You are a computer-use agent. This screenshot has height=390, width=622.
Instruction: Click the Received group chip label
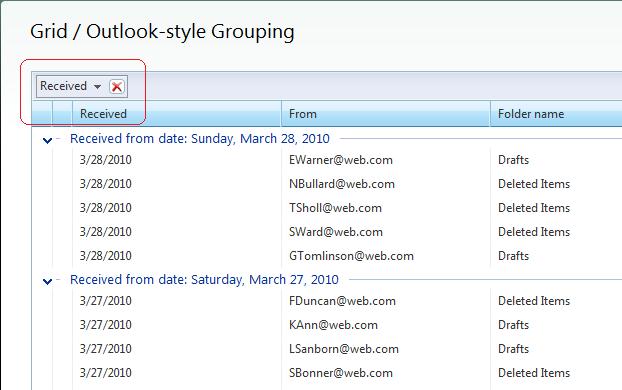point(63,86)
